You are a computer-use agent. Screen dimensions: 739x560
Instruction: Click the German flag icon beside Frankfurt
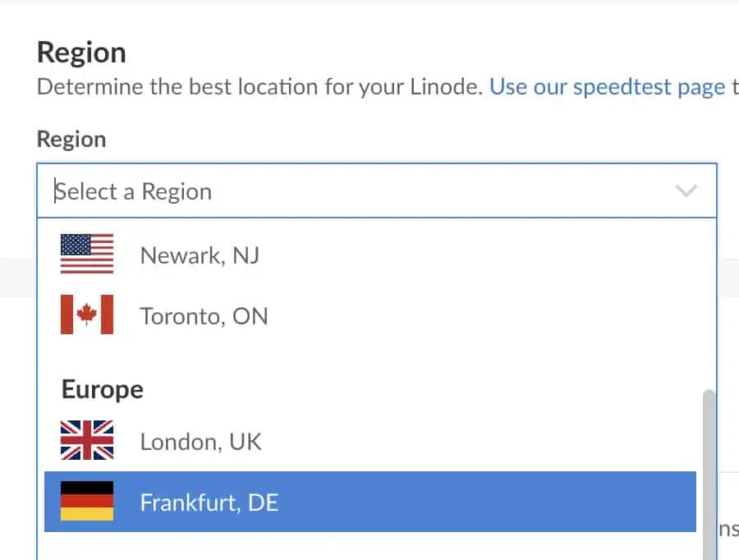[87, 502]
